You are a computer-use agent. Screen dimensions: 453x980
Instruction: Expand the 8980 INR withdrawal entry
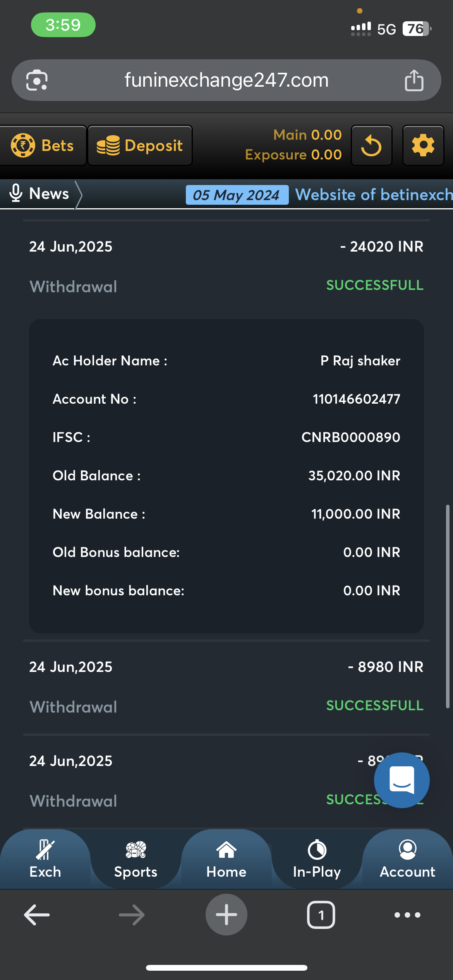pos(226,686)
